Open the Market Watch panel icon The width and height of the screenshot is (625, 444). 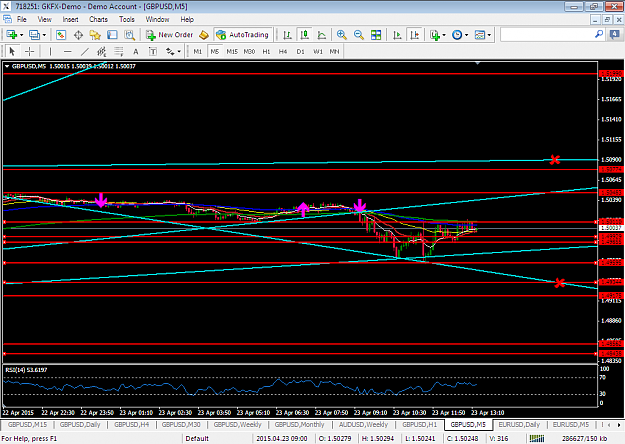click(61, 35)
